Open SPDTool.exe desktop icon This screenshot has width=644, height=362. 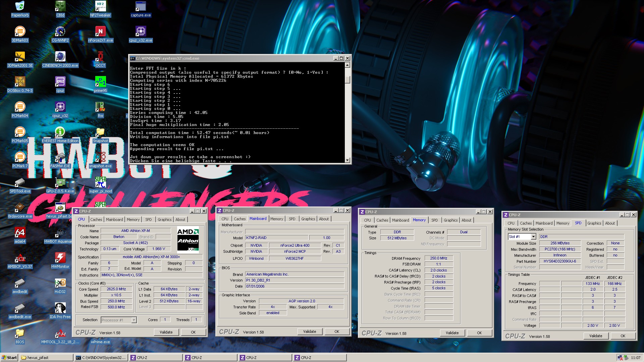(x=20, y=185)
